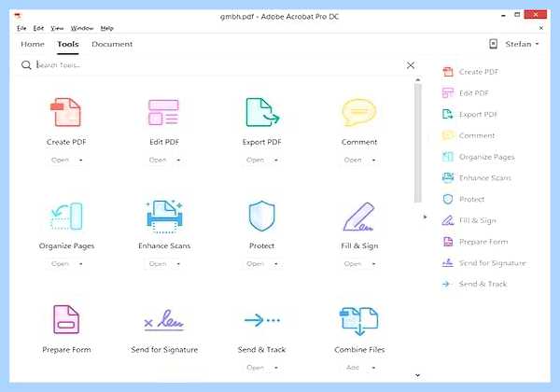Click the scroll down arrow below tools grid

point(417,375)
